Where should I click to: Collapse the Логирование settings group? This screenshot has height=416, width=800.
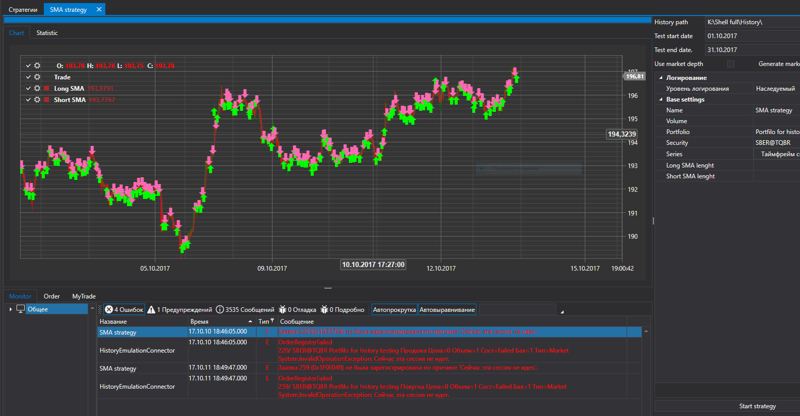tap(661, 78)
